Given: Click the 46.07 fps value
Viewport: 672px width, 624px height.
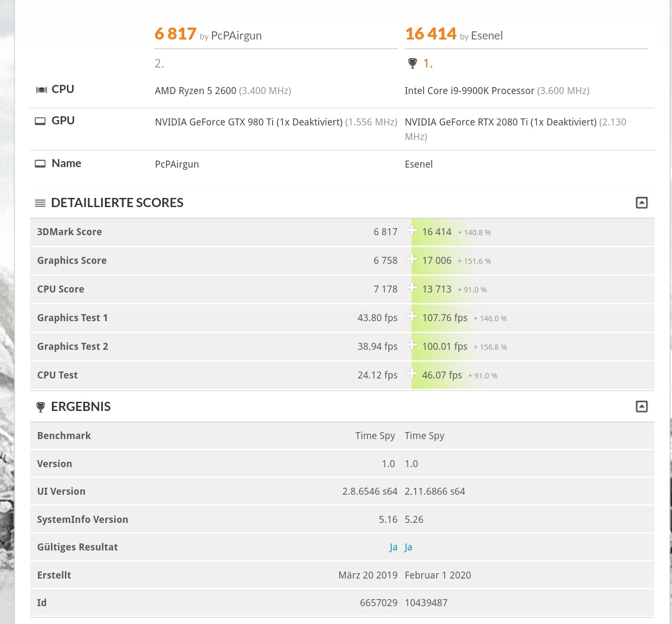Looking at the screenshot, I should (x=442, y=375).
